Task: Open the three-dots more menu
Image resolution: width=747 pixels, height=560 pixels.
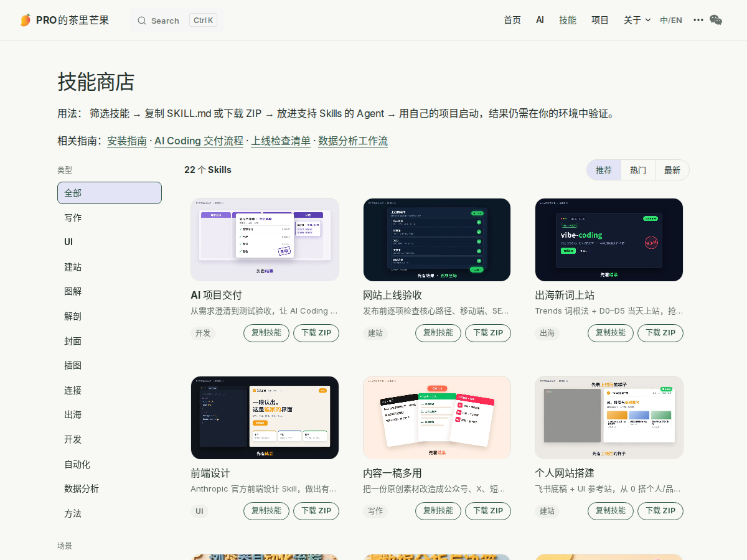Action: tap(698, 20)
